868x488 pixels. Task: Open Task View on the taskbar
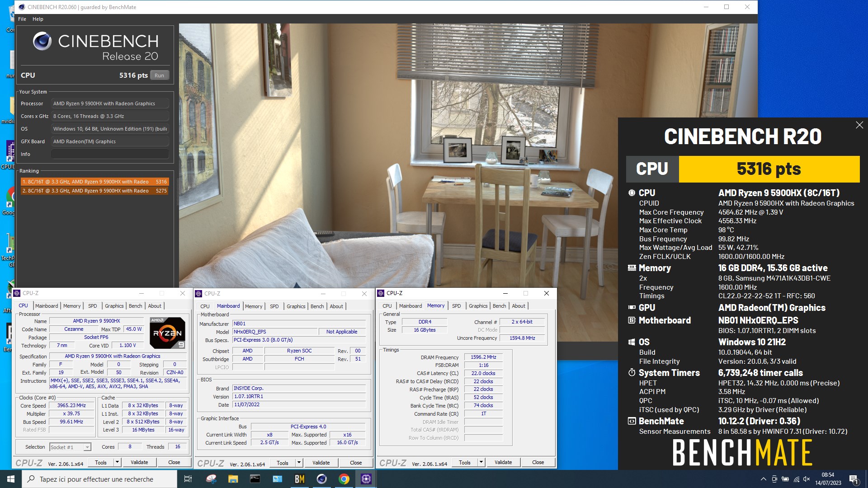pyautogui.click(x=188, y=479)
